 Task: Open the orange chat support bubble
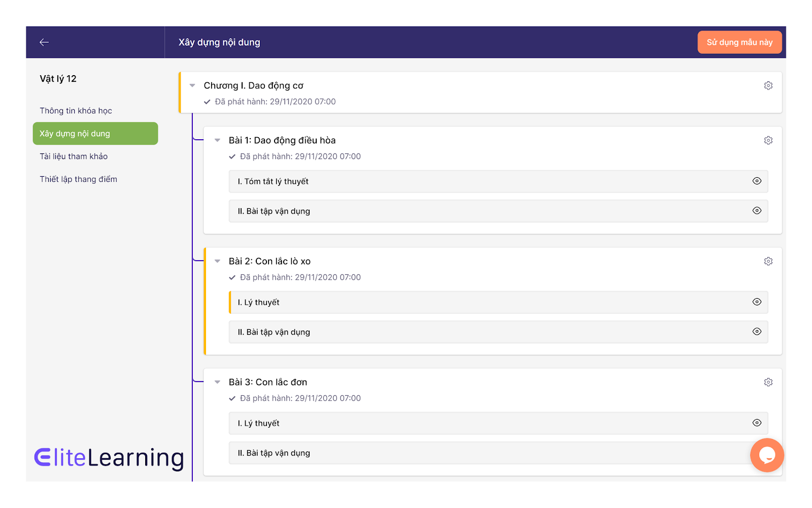click(x=767, y=455)
